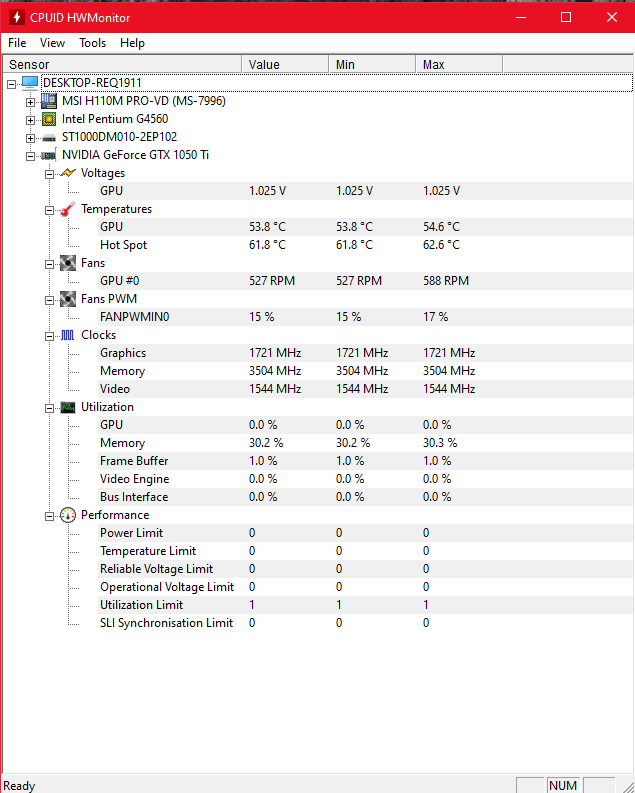Click the thermometer icon beside Temperatures
635x793 pixels.
click(x=68, y=209)
